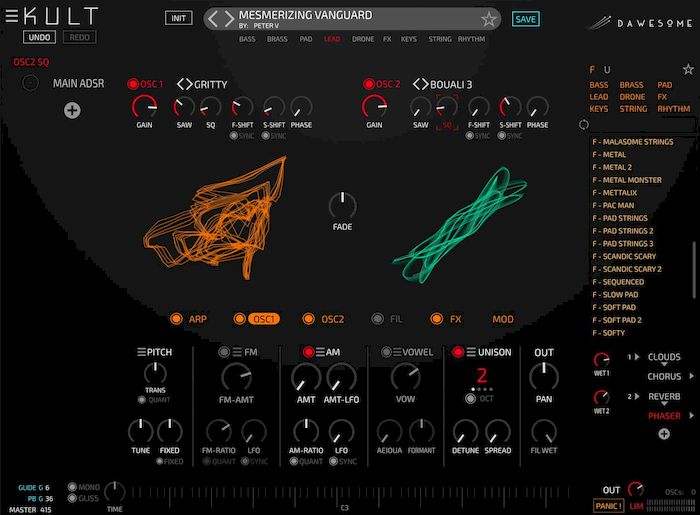
Task: Select the PAD category in the top bar
Action: 306,39
